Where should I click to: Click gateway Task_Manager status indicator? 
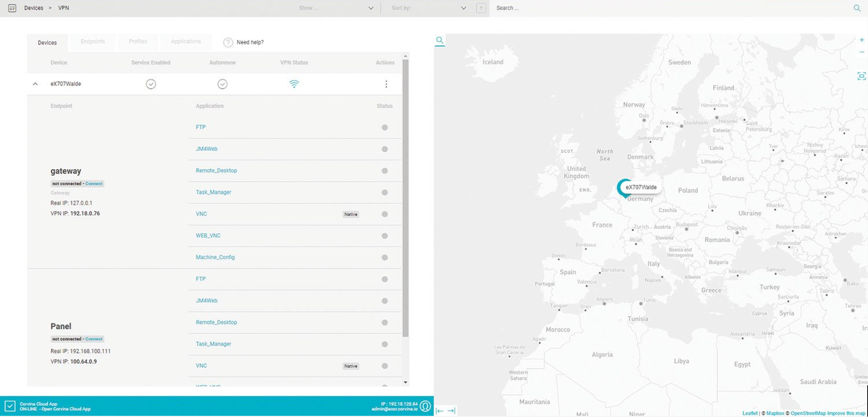pyautogui.click(x=384, y=192)
